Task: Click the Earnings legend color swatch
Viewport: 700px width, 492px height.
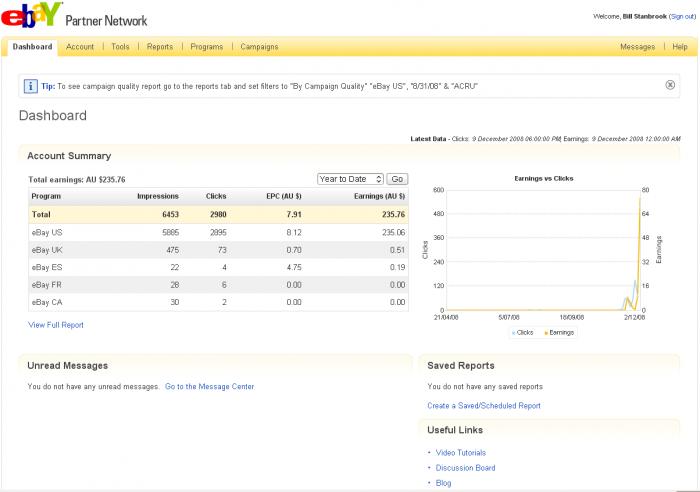Action: click(545, 332)
